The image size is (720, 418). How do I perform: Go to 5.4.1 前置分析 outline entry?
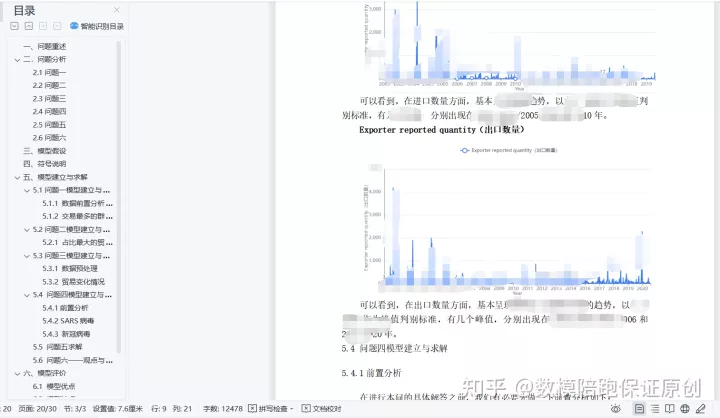click(x=65, y=308)
